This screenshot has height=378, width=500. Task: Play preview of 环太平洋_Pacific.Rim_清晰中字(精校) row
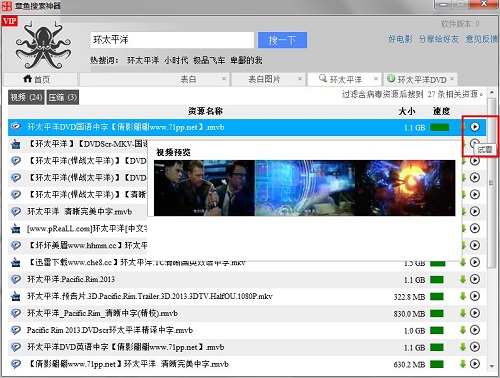tap(475, 313)
